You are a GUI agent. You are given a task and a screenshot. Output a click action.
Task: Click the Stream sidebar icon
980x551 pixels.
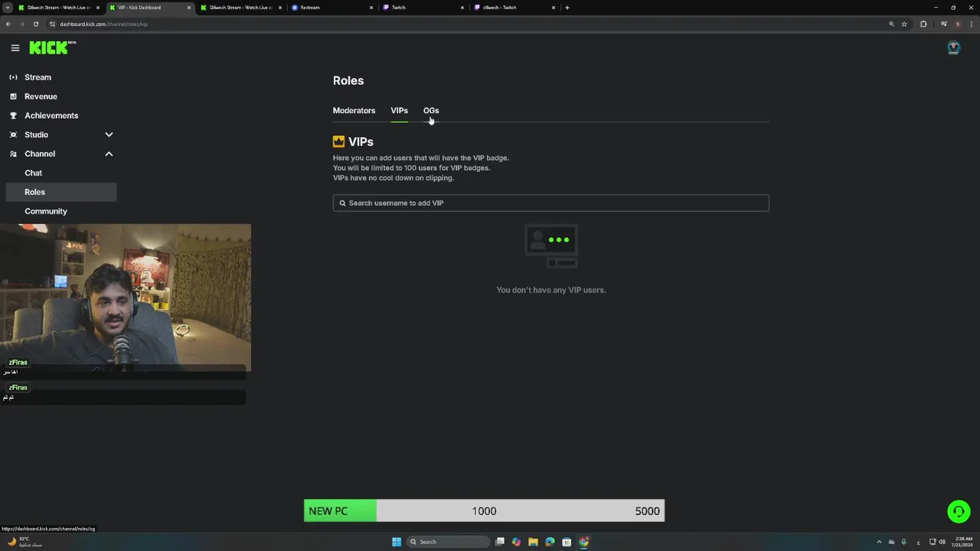13,77
